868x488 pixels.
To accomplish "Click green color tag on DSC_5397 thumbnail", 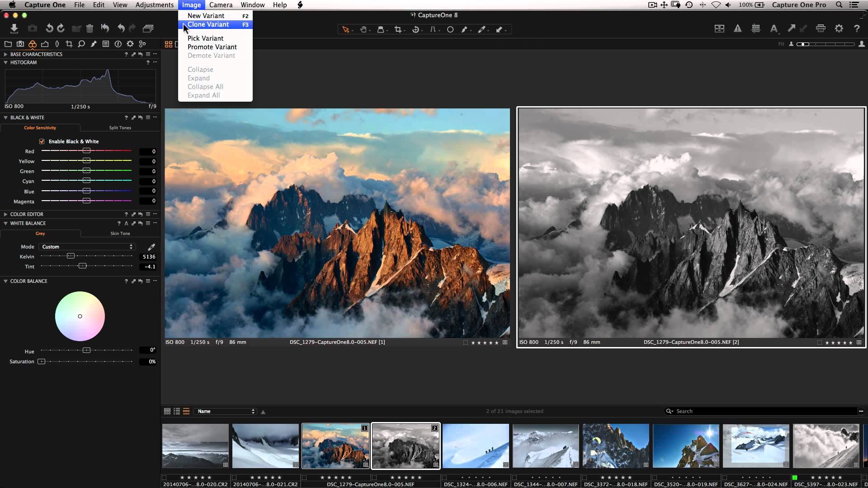I will (x=795, y=477).
